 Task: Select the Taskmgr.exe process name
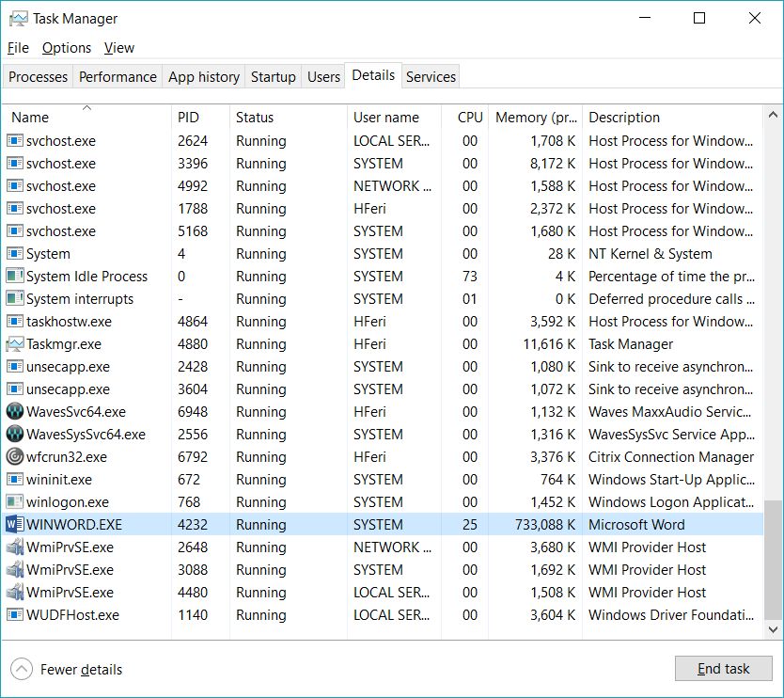[64, 344]
